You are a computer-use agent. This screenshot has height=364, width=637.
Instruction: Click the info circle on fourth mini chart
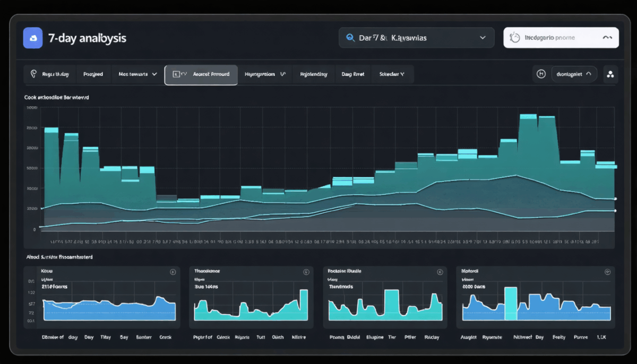(608, 272)
